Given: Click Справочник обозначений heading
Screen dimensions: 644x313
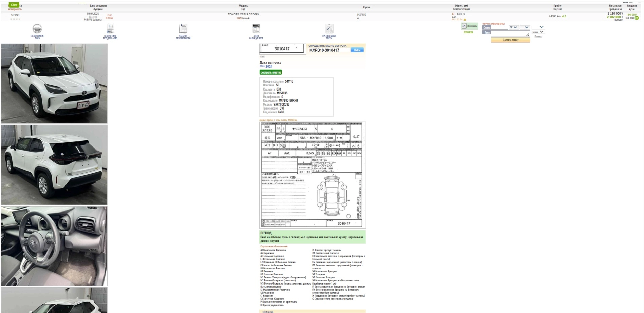Looking at the screenshot, I should [x=274, y=247].
